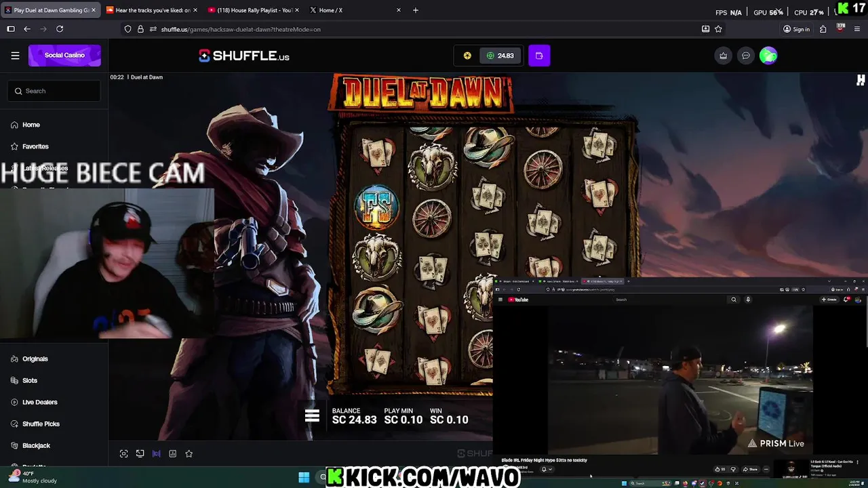Image resolution: width=868 pixels, height=488 pixels.
Task: Open a new browser tab
Action: coord(416,10)
